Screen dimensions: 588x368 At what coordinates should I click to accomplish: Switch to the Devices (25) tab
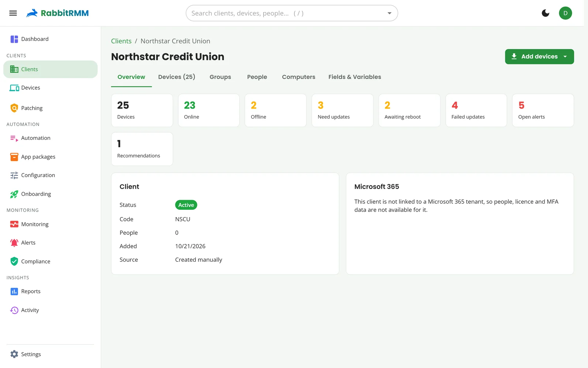177,77
